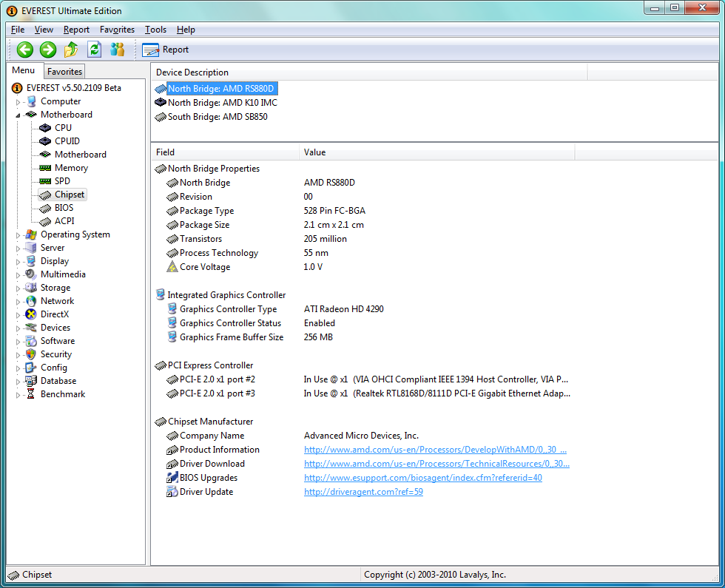Expand the Software tree node
The height and width of the screenshot is (588, 725).
point(18,342)
